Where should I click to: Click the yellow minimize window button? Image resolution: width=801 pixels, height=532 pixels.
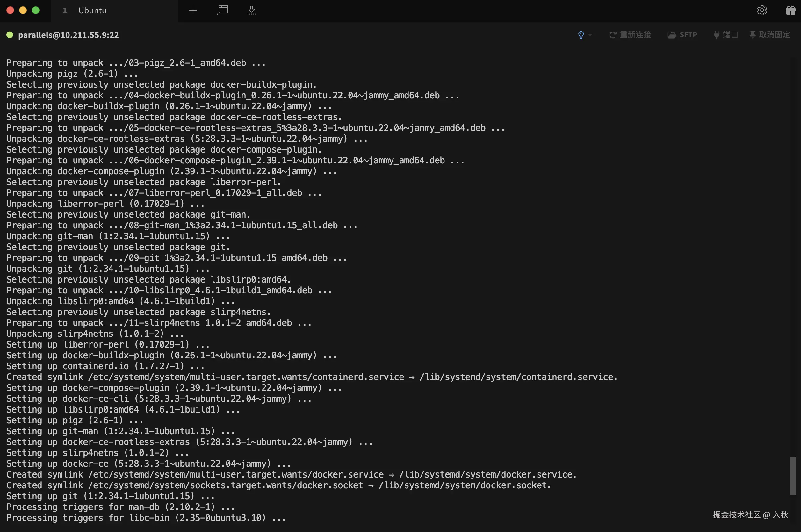click(23, 10)
